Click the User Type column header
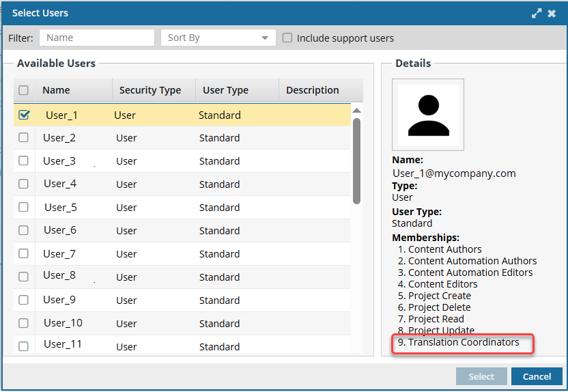 226,90
